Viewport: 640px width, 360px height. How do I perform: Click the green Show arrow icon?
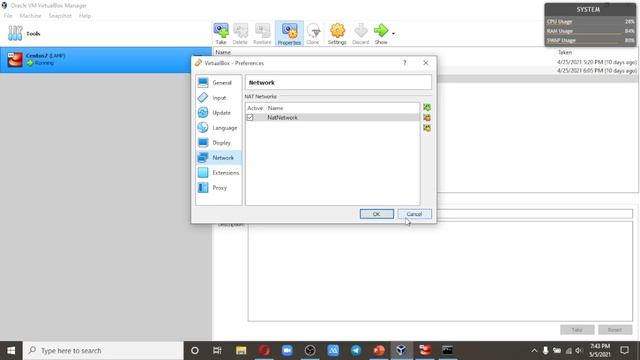[x=381, y=33]
